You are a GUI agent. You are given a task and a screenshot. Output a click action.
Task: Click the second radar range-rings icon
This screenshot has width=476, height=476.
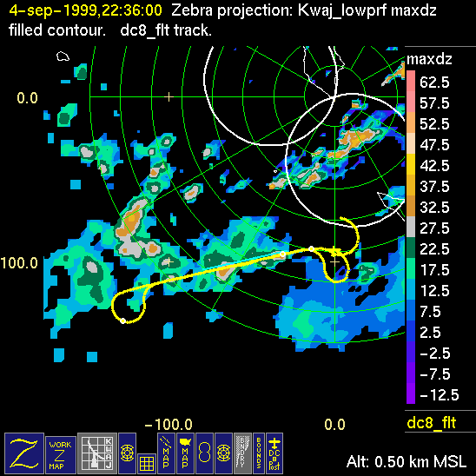tap(223, 453)
